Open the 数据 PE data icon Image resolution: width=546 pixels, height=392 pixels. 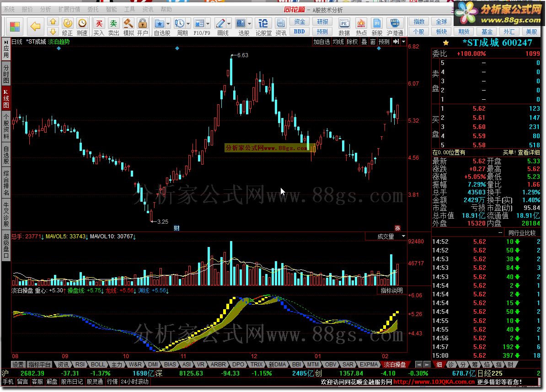(x=344, y=27)
